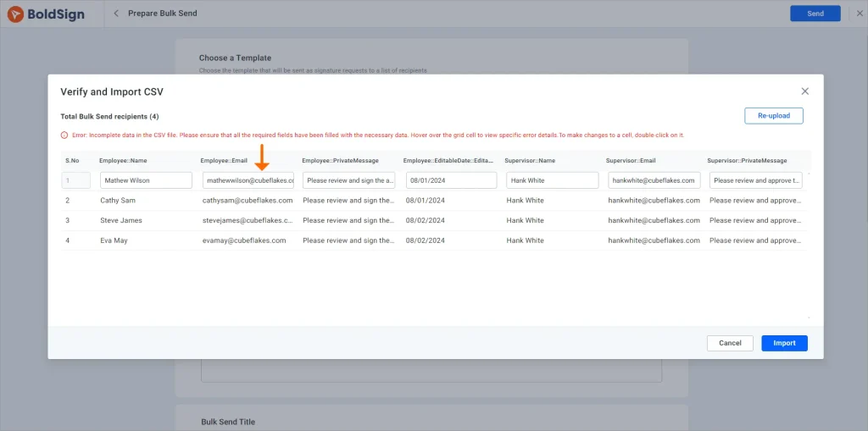
Task: Go back using the left chevron arrow
Action: coord(116,14)
